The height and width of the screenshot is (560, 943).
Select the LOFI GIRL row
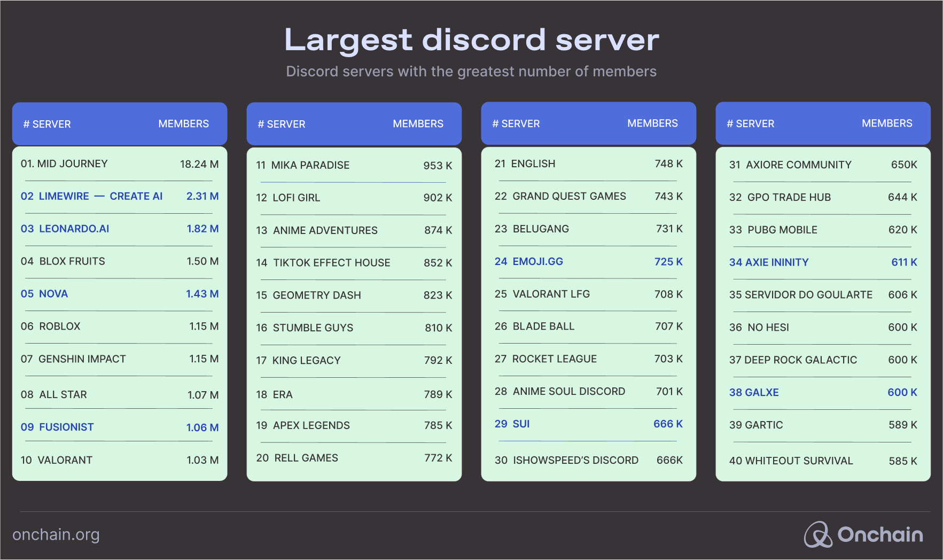pos(354,198)
